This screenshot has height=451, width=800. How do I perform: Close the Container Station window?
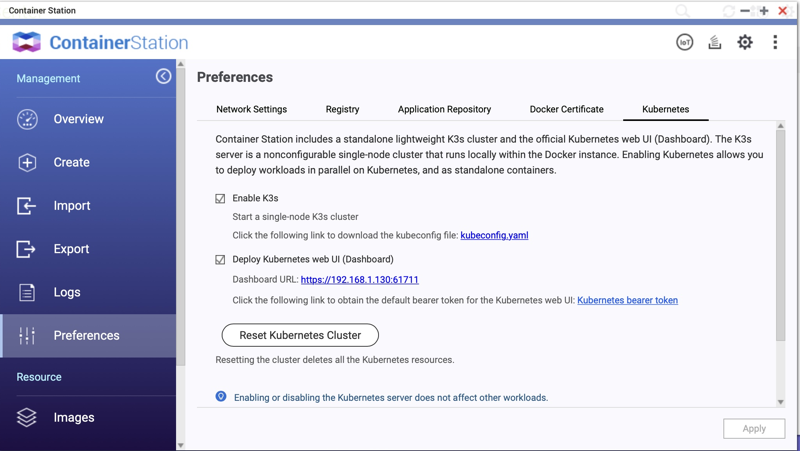point(782,11)
